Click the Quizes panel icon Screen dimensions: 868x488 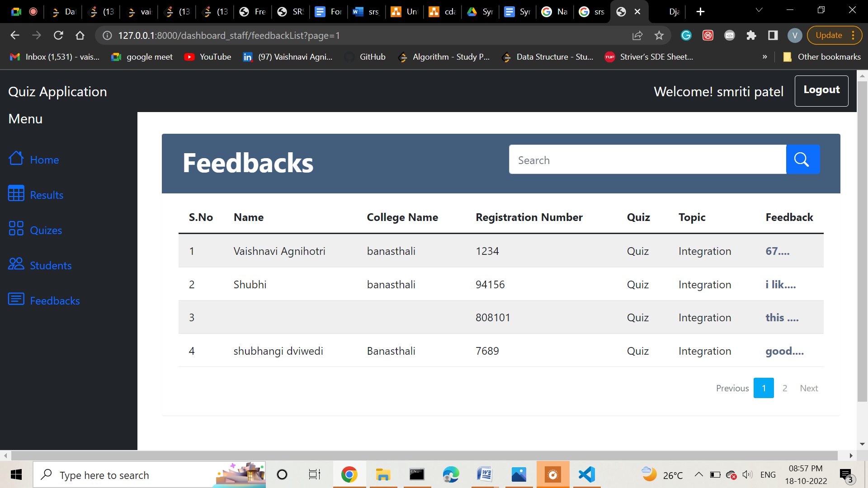16,229
